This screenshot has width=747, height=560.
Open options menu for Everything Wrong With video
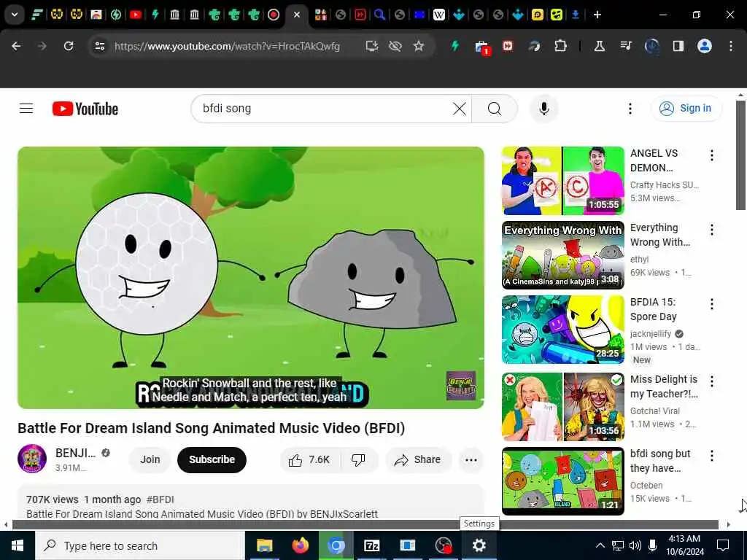point(711,230)
